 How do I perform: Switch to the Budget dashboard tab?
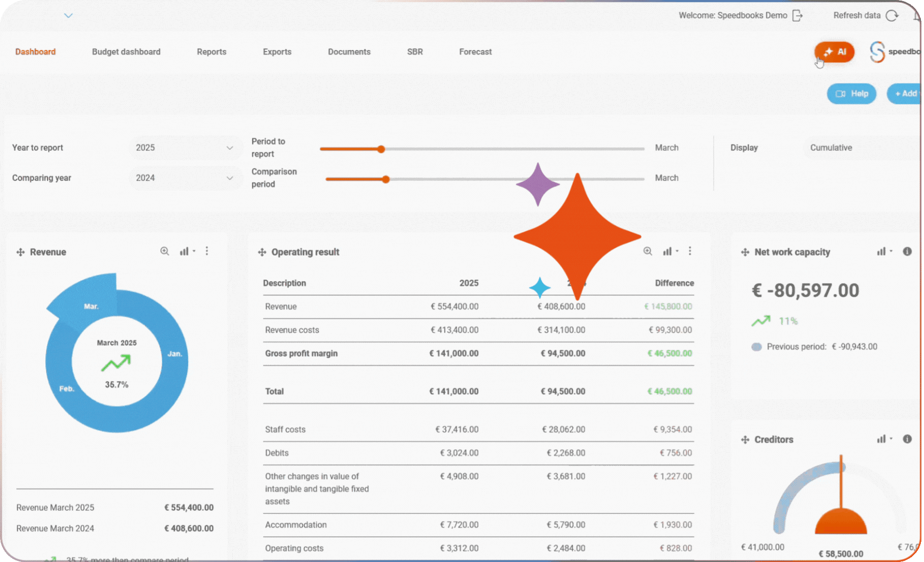126,52
